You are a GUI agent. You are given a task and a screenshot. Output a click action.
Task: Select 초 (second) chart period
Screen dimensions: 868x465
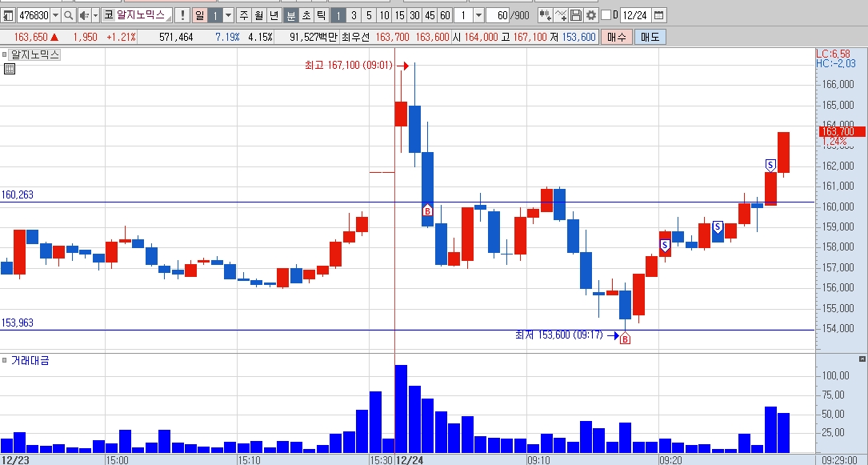pos(306,15)
